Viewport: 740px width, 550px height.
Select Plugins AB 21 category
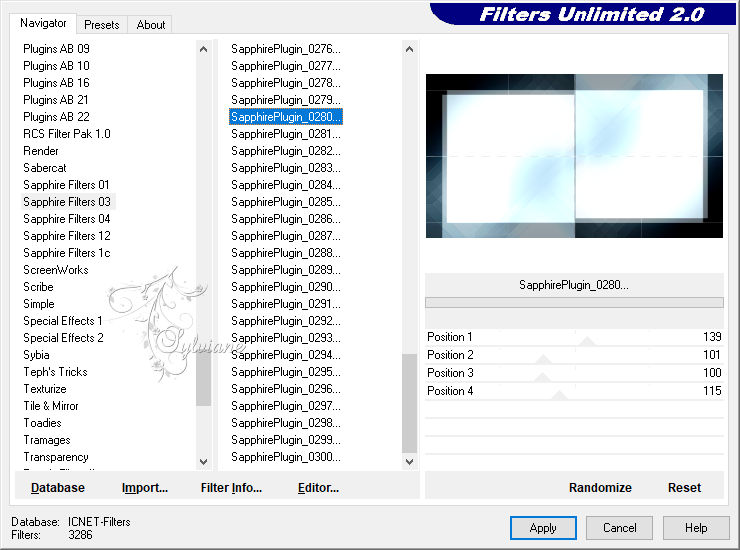(x=56, y=100)
